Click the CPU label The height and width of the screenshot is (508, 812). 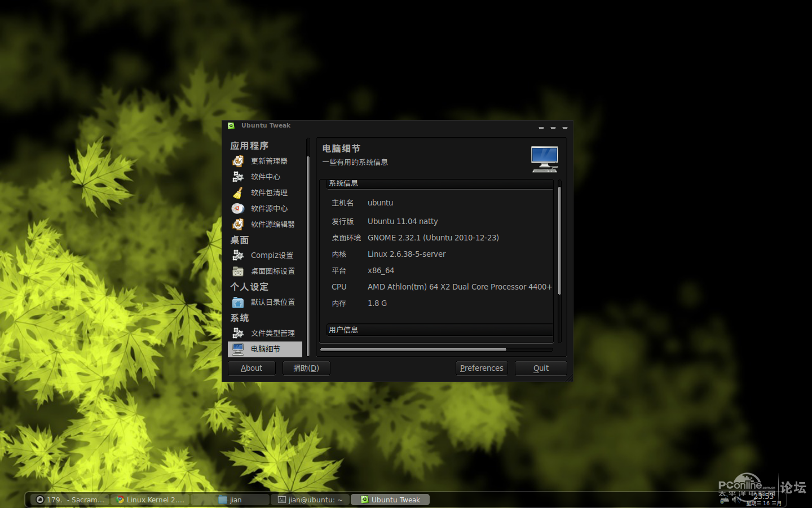point(339,287)
